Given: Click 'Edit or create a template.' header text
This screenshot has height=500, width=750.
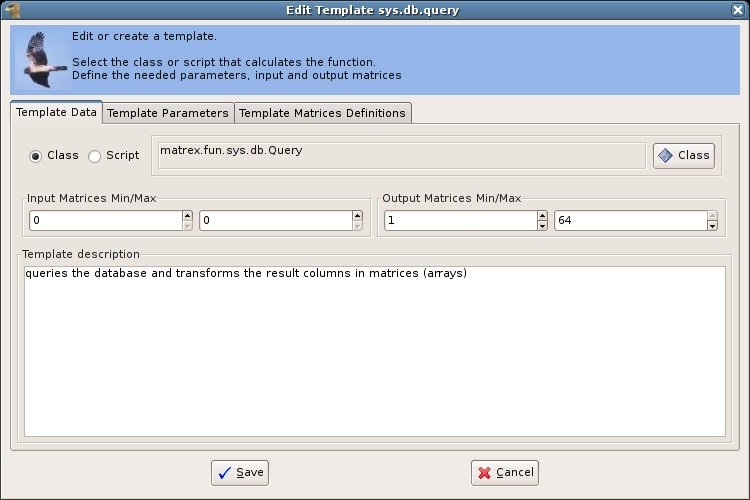Looking at the screenshot, I should (x=144, y=36).
